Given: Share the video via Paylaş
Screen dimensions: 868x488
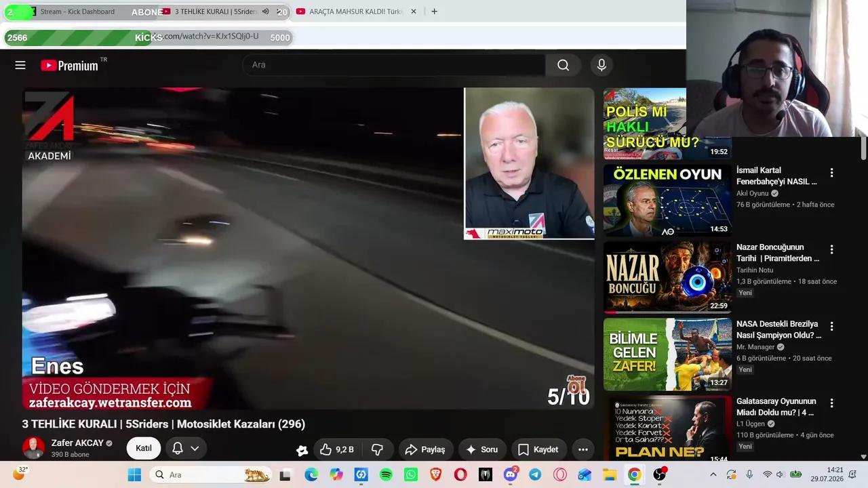Looking at the screenshot, I should click(425, 449).
